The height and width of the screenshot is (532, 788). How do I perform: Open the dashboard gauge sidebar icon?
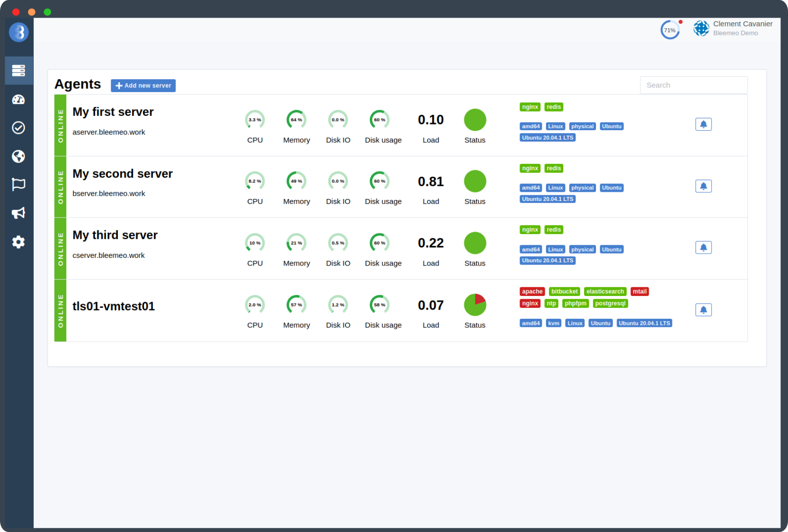(x=19, y=99)
